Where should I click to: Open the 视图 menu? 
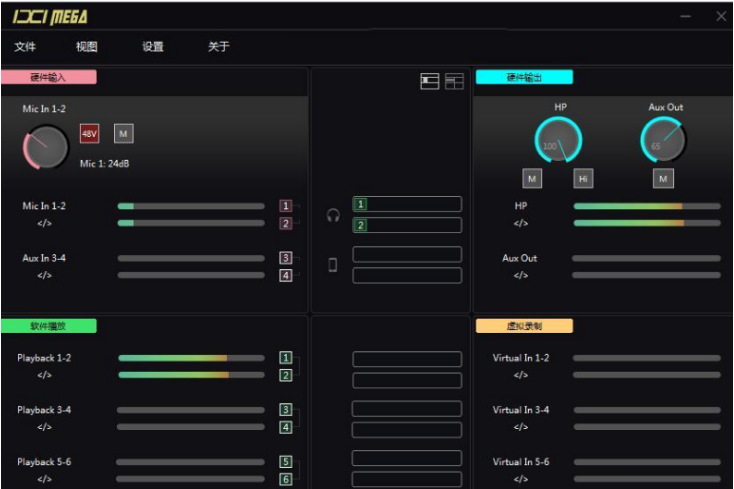(87, 46)
